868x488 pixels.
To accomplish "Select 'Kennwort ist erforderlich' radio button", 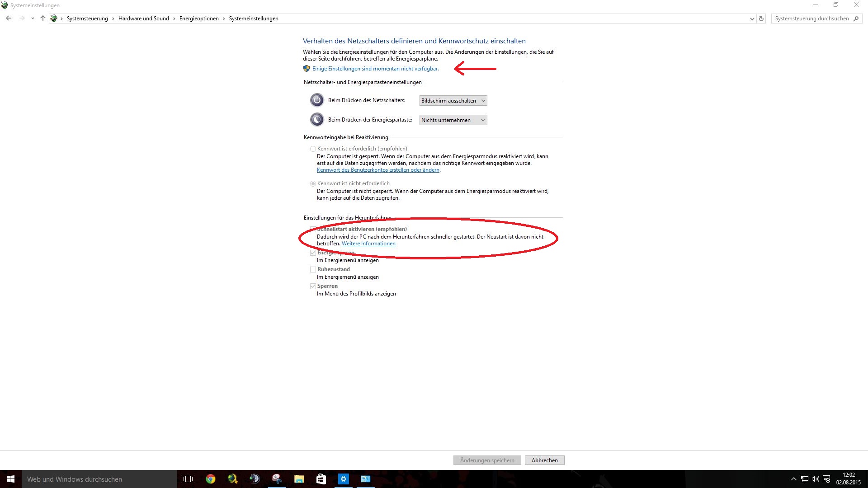I will [313, 149].
